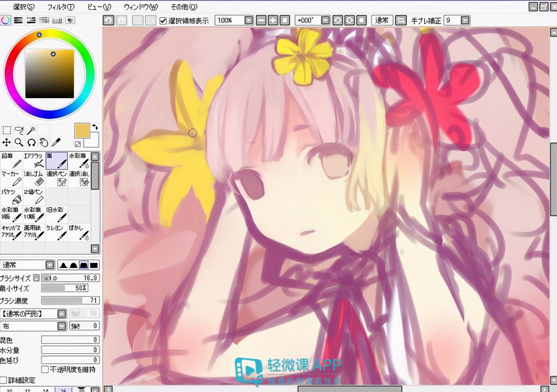The height and width of the screenshot is (392, 557).
Task: Choose the 鉛筆 pencil brush
Action: 11,160
